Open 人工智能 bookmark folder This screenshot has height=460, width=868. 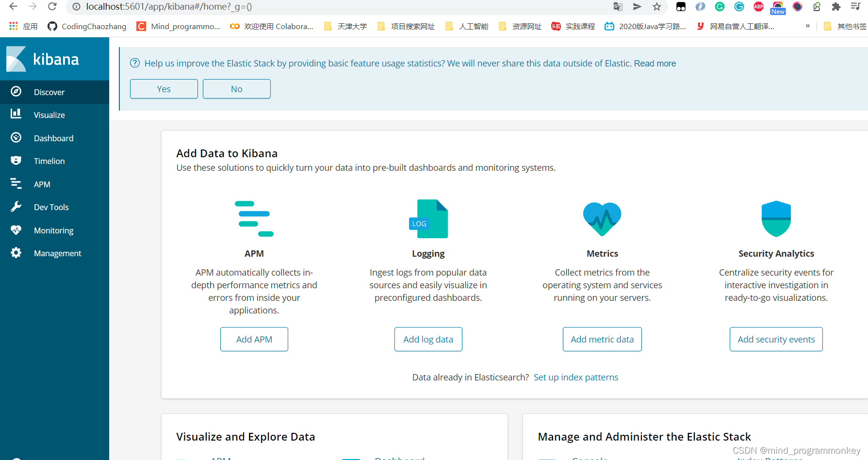(467, 26)
